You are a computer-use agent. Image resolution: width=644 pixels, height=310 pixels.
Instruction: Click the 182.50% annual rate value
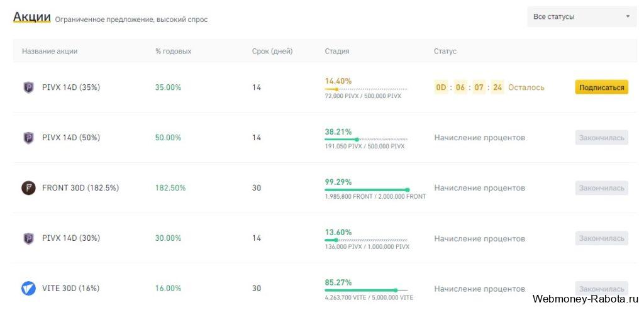click(x=170, y=188)
